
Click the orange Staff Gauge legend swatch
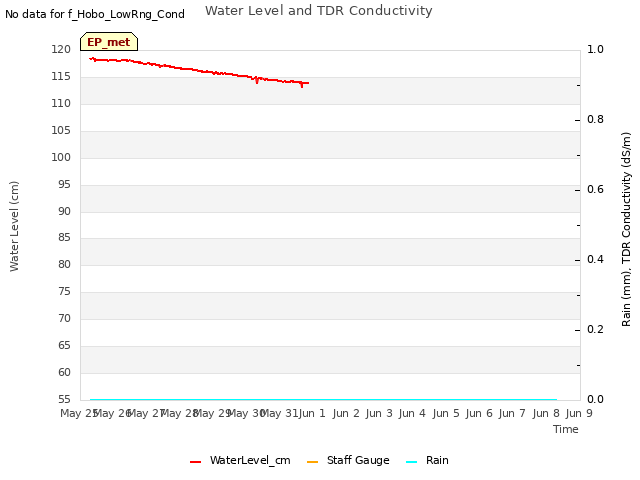[312, 462]
